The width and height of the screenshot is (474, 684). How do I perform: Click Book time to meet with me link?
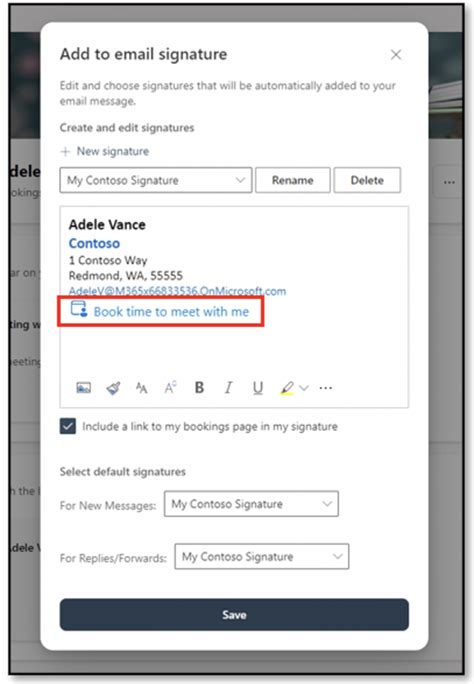(x=171, y=312)
